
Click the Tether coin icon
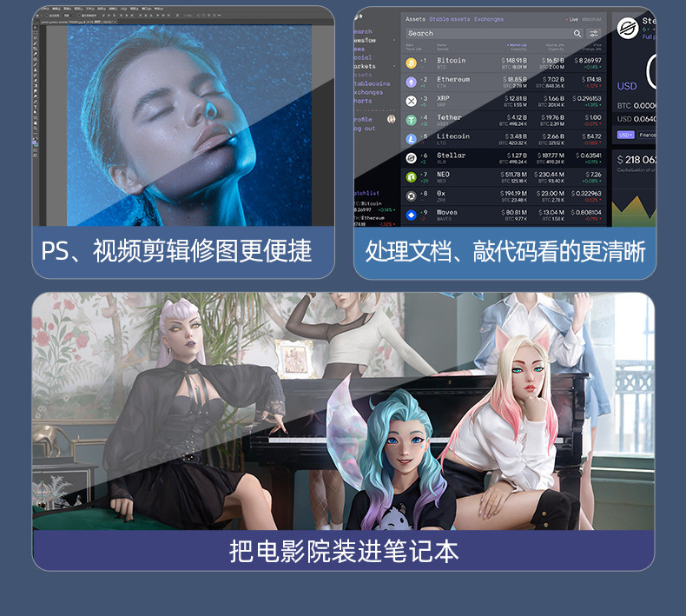coord(411,120)
